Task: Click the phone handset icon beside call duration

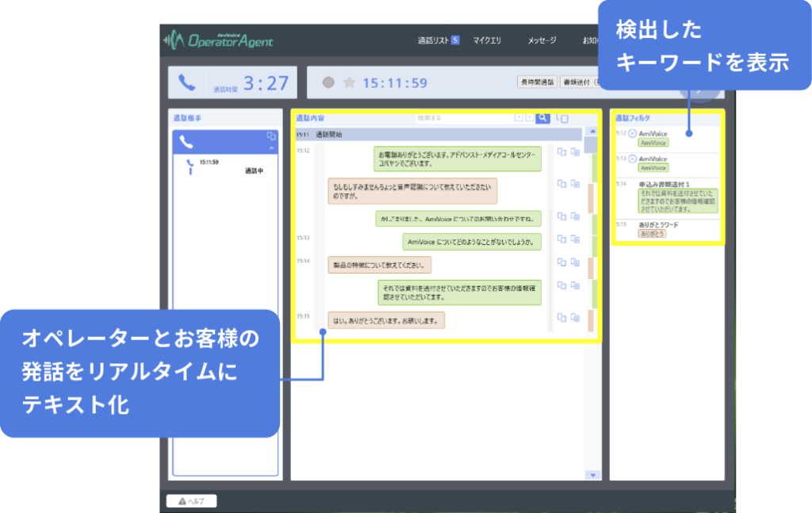Action: [188, 81]
